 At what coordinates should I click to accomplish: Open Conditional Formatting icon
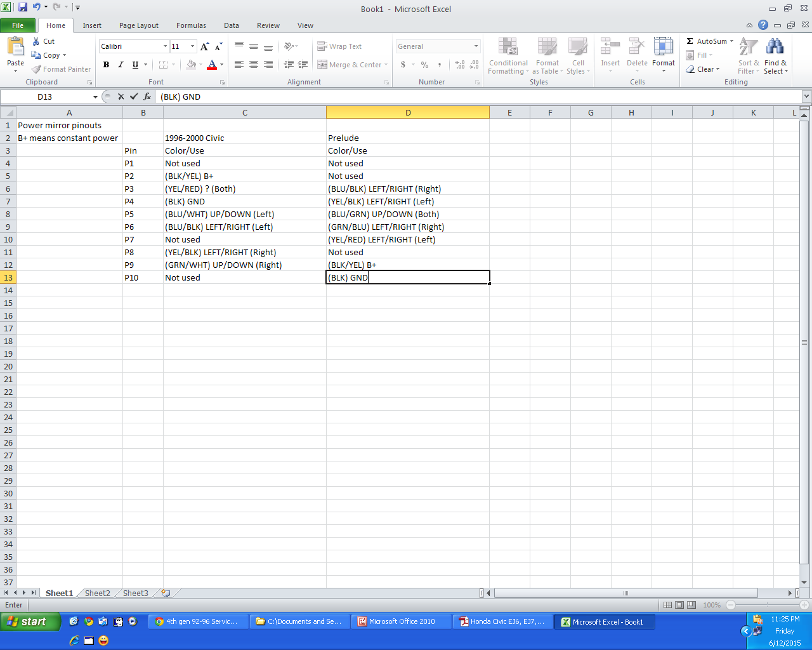[x=508, y=48]
